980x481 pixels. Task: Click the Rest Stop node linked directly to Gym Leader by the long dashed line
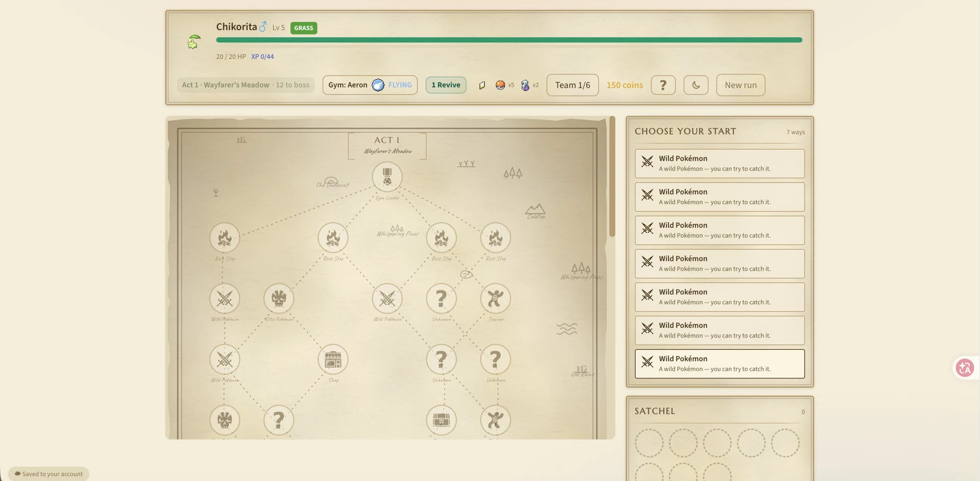point(225,237)
